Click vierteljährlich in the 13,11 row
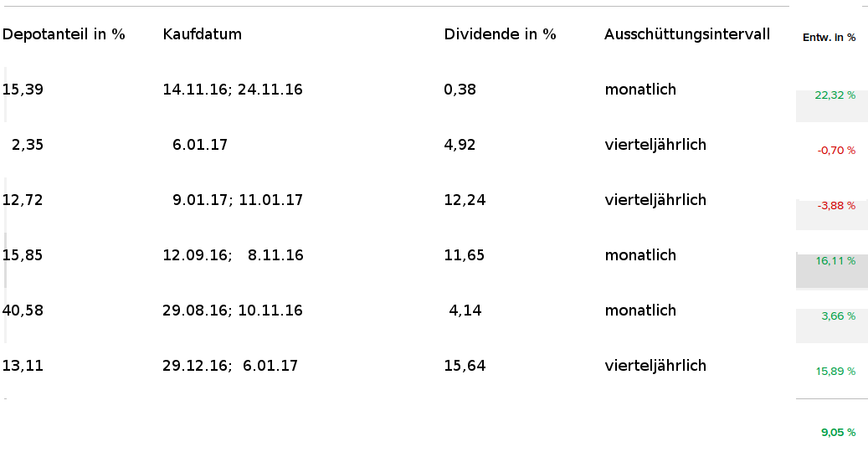This screenshot has height=462, width=868. pos(655,366)
